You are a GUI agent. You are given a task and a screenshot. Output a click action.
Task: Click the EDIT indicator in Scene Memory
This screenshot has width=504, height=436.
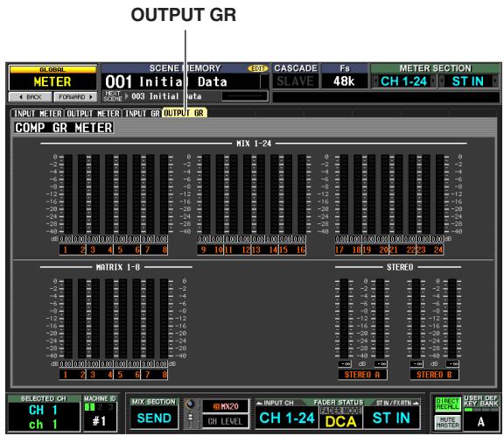click(x=258, y=68)
